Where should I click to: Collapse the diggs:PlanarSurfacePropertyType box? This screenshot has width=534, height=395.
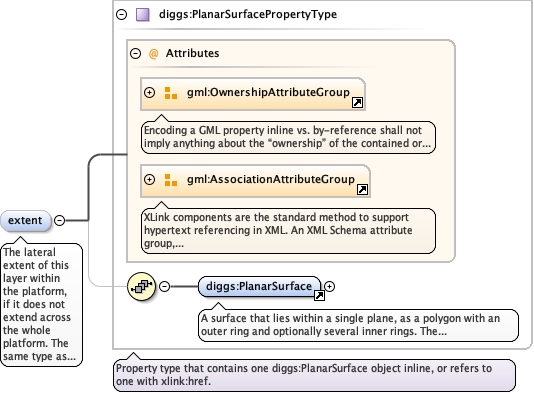coord(122,15)
